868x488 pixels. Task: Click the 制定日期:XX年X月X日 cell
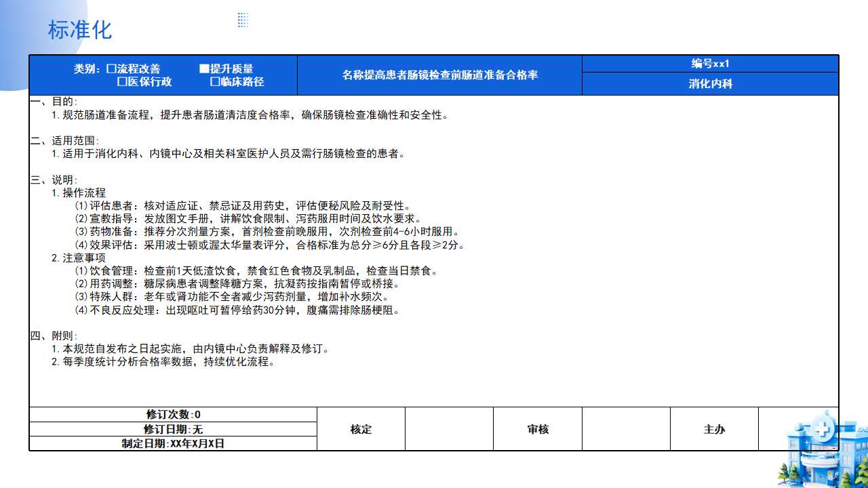click(173, 444)
